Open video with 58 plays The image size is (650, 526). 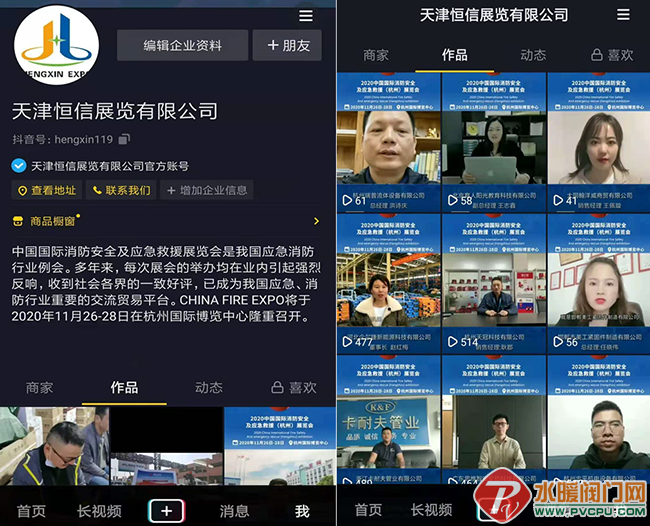coord(494,143)
